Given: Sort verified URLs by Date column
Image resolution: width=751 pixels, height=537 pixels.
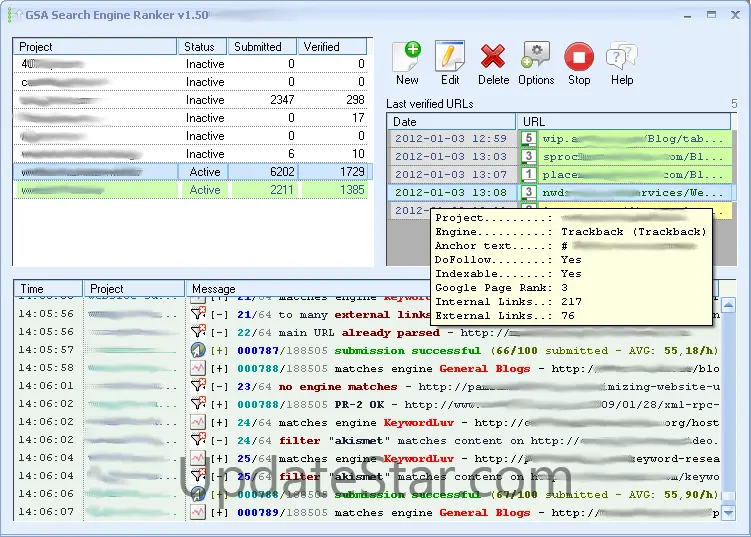Looking at the screenshot, I should coord(450,121).
